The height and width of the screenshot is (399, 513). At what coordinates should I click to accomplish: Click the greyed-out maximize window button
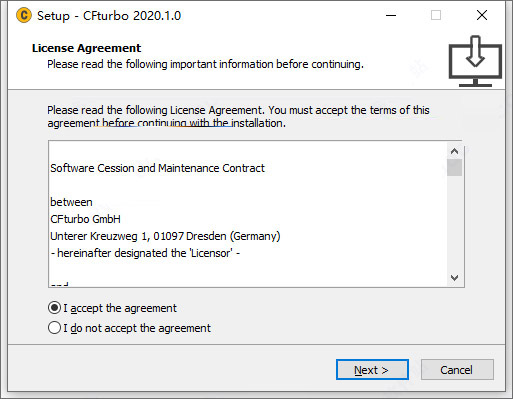436,15
